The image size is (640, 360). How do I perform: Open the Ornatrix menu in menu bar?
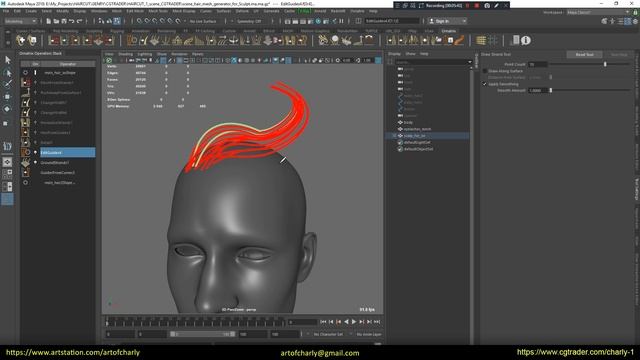357,11
